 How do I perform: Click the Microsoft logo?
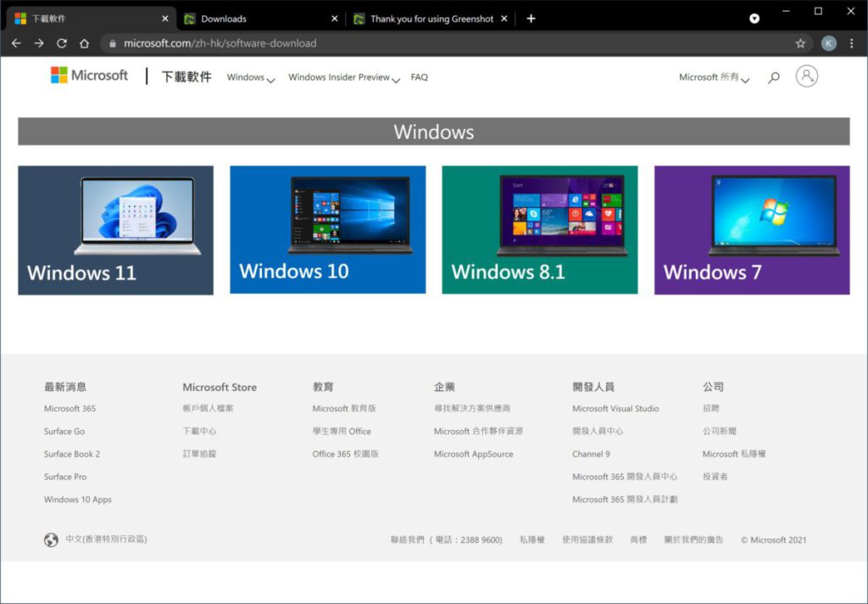click(88, 75)
